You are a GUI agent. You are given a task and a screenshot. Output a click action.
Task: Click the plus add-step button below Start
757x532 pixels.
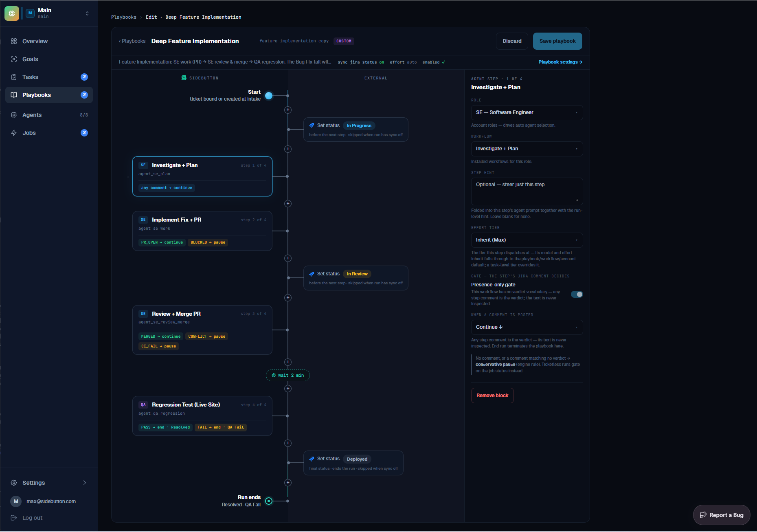tap(288, 110)
